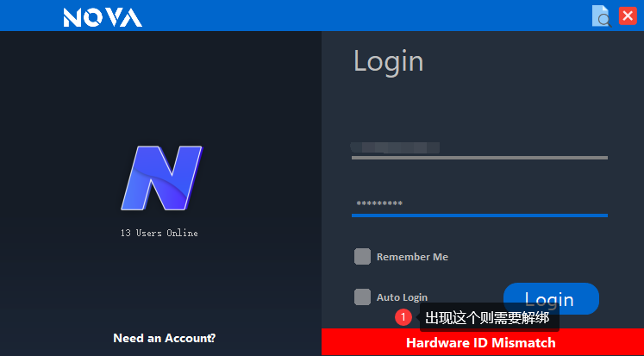The width and height of the screenshot is (644, 356).
Task: Click the blue Login button
Action: 551,298
